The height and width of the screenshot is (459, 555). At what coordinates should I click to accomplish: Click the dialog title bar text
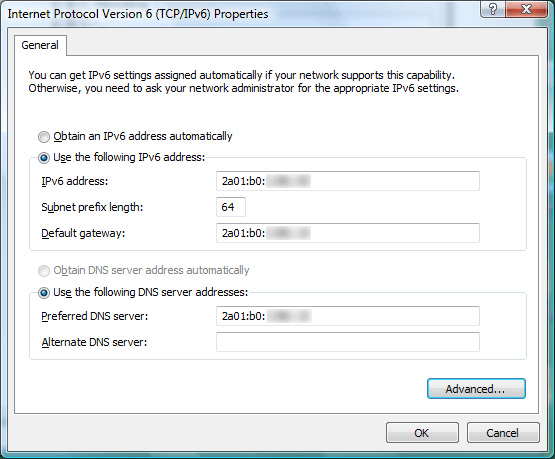pyautogui.click(x=138, y=14)
